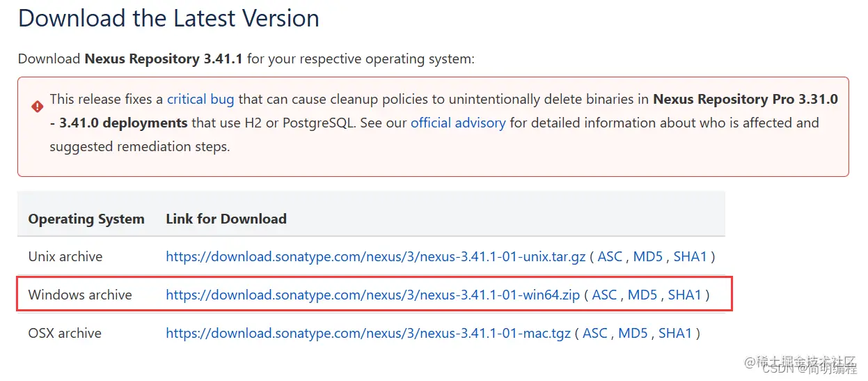Open MD5 checksum for Unix archive

pyautogui.click(x=648, y=256)
